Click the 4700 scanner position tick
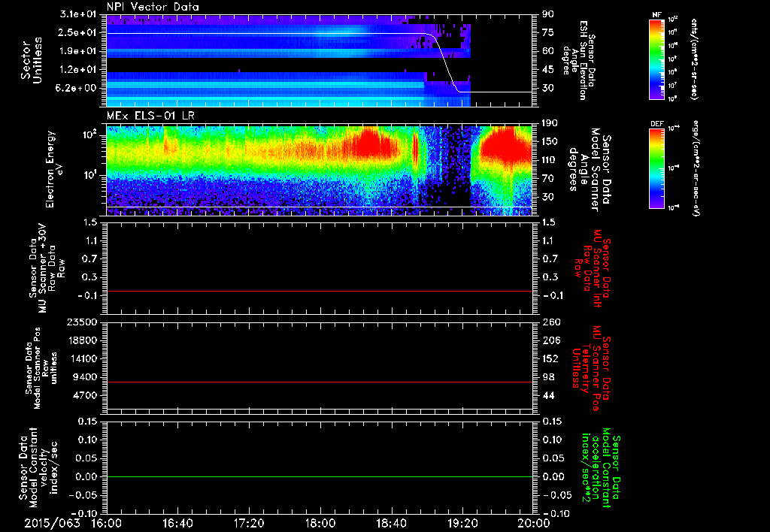The width and height of the screenshot is (770, 532). point(86,395)
